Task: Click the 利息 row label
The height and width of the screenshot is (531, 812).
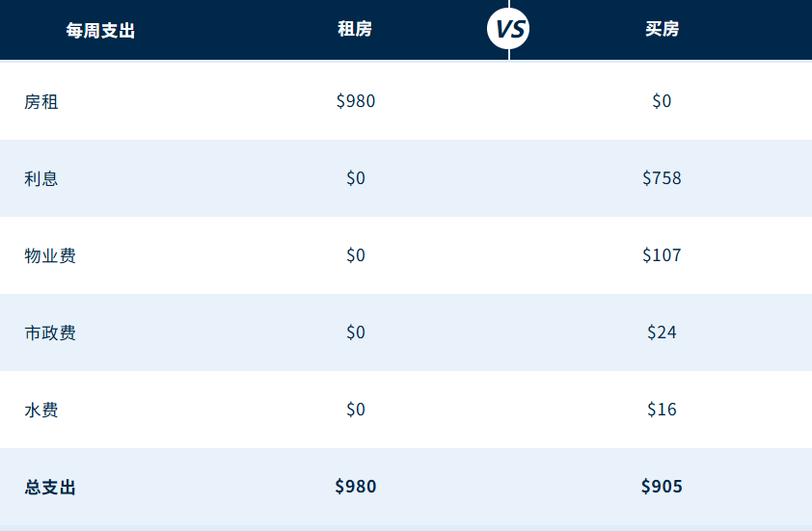Action: click(41, 178)
